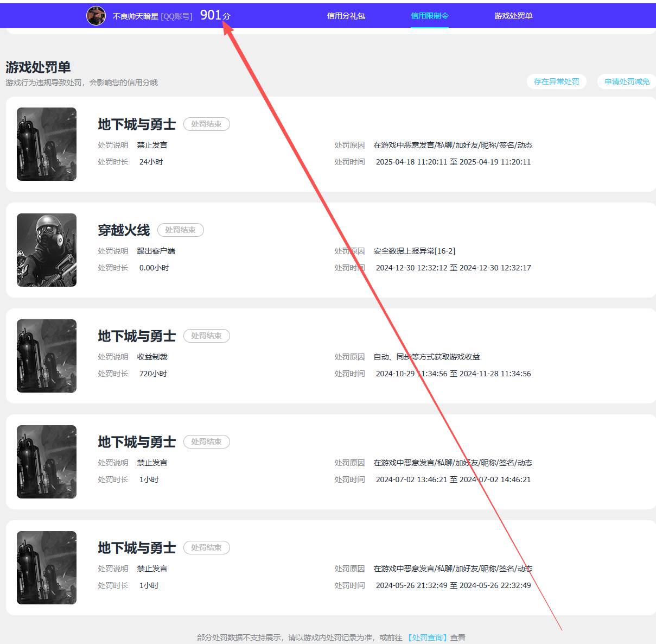This screenshot has width=656, height=644.
Task: Click thumbnail of the 2024-07-02 punishment card
Action: click(x=47, y=462)
